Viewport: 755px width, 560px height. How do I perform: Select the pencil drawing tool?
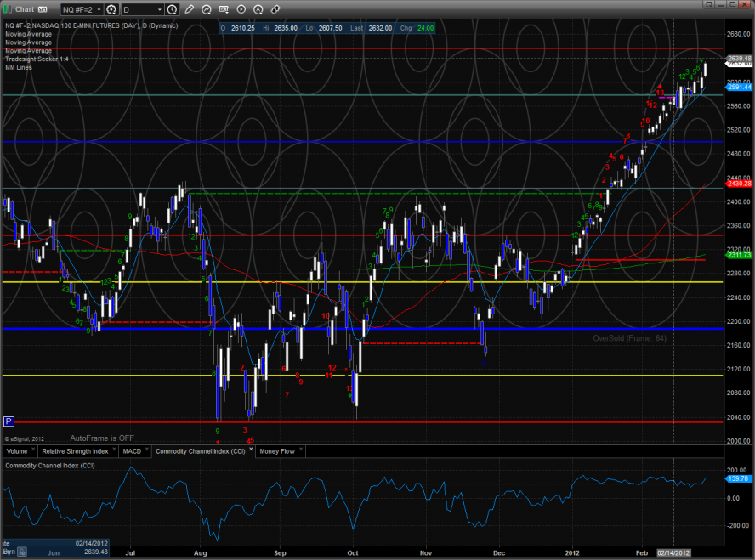(x=189, y=9)
